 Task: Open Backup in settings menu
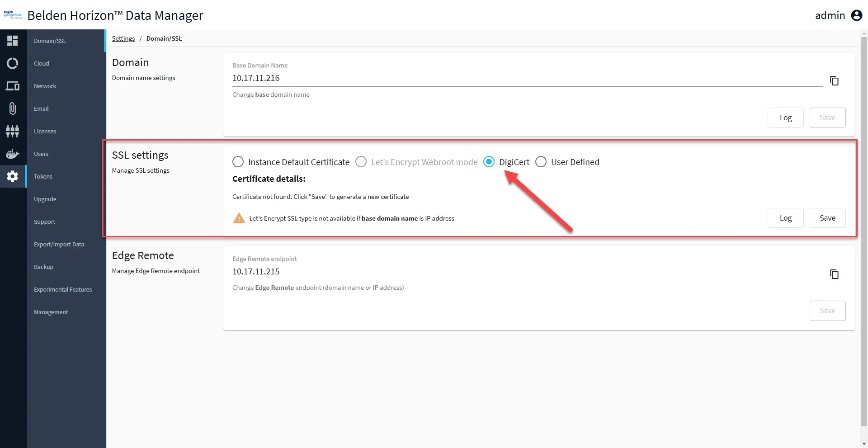(x=66, y=267)
